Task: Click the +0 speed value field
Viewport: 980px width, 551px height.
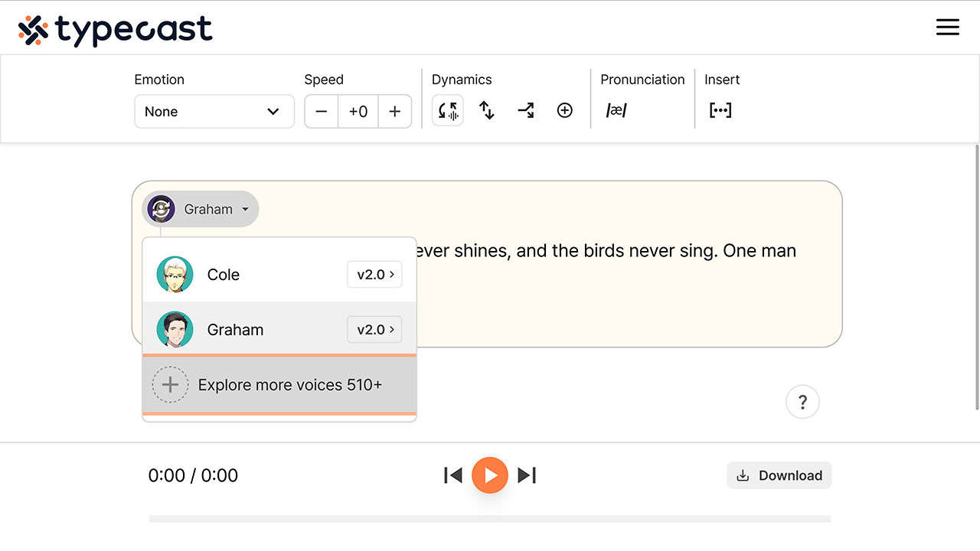Action: pos(358,112)
